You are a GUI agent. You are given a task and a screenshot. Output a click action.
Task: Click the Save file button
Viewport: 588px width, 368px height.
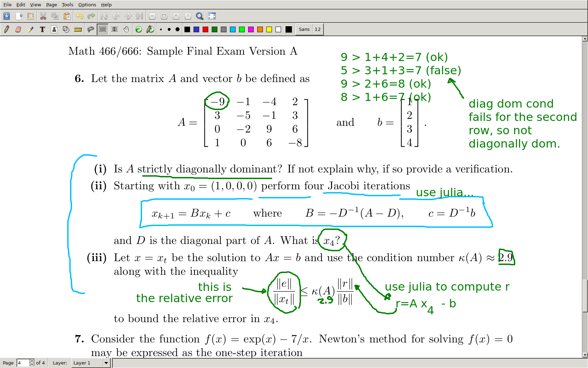7,16
